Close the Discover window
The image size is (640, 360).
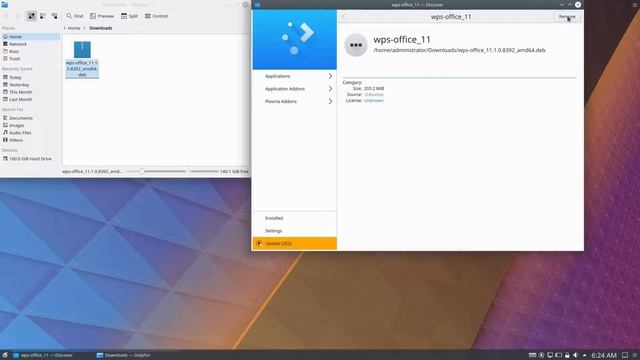click(x=578, y=4)
